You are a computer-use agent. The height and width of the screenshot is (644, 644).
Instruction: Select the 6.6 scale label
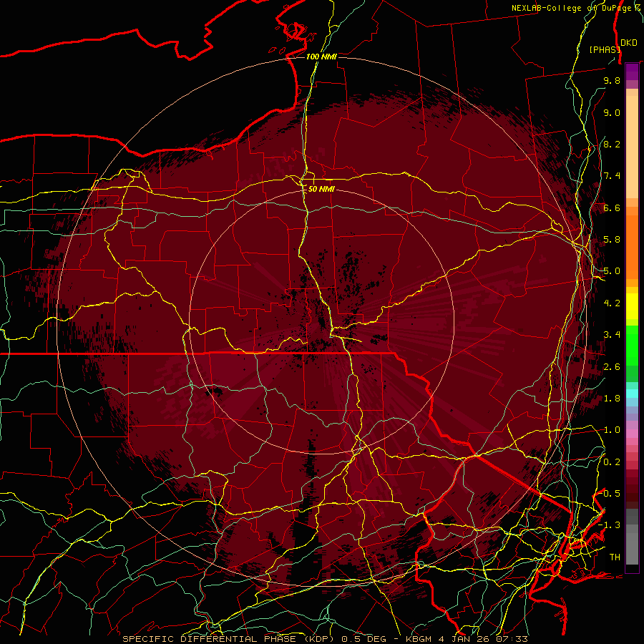(x=612, y=208)
